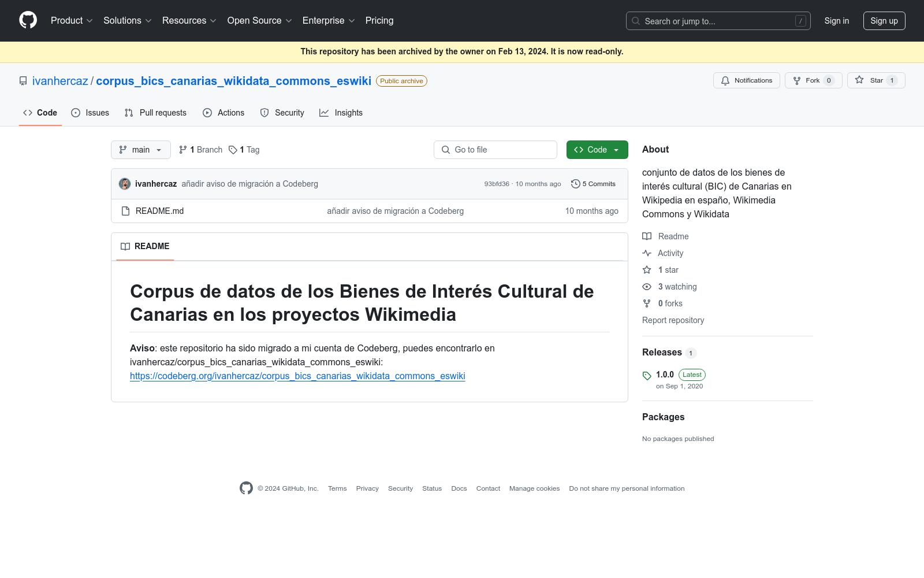The width and height of the screenshot is (924, 578).
Task: Expand the Solutions menu
Action: pos(128,21)
